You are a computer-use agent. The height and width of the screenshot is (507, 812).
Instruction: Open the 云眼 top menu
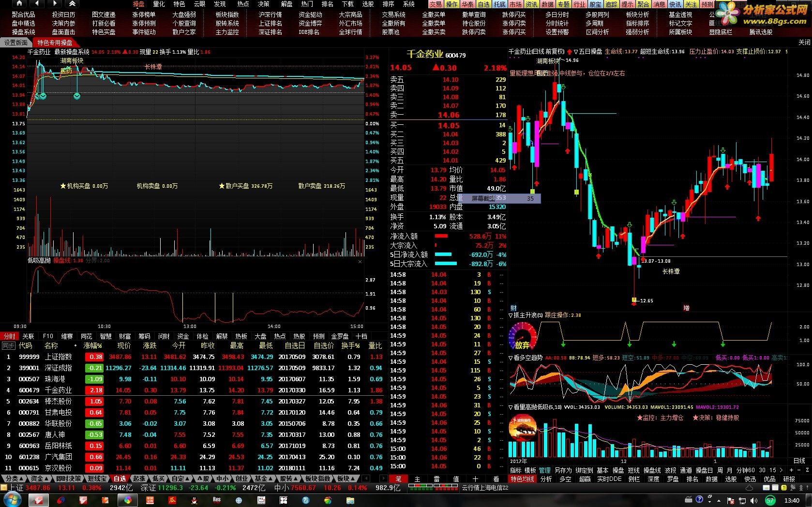coord(199,4)
